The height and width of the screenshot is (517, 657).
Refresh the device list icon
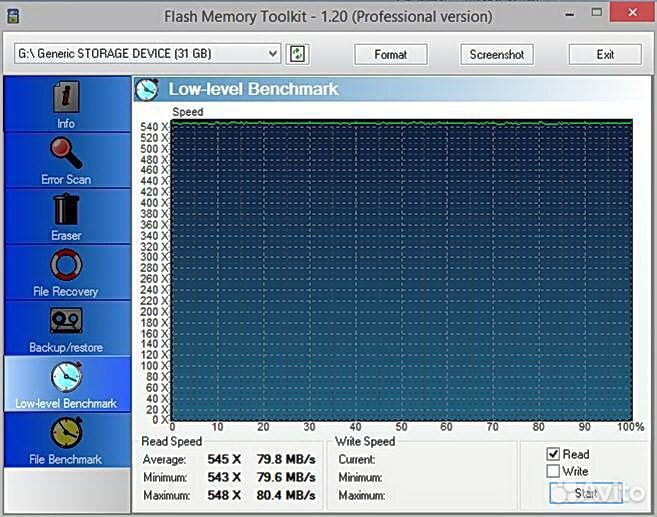pos(297,54)
